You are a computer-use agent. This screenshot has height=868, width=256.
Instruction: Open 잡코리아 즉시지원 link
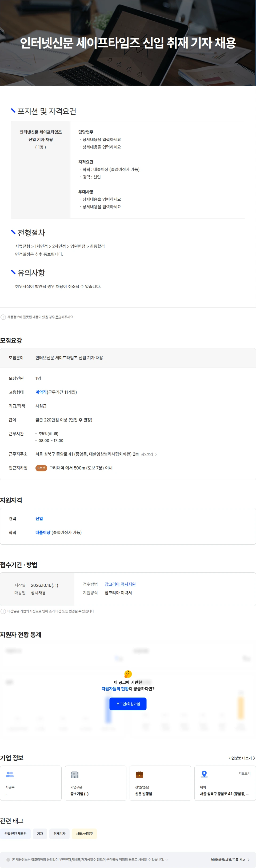point(120,584)
